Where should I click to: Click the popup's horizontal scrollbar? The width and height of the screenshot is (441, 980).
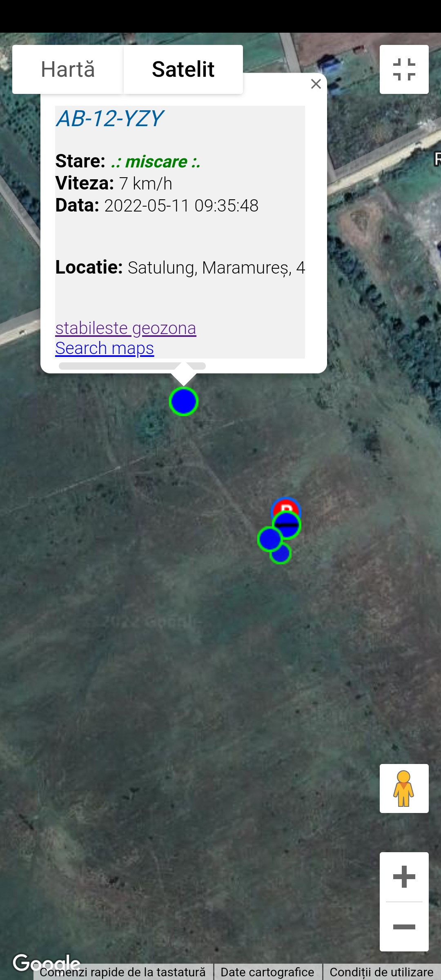[132, 366]
